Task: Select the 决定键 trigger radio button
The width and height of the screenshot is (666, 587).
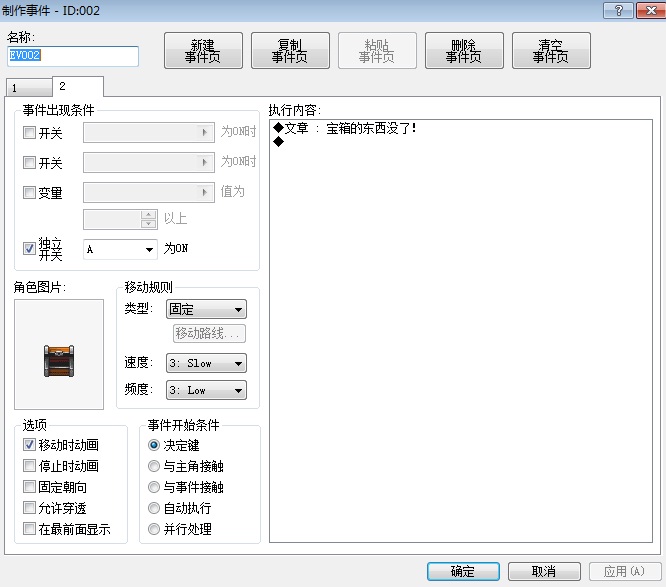Action: click(154, 445)
